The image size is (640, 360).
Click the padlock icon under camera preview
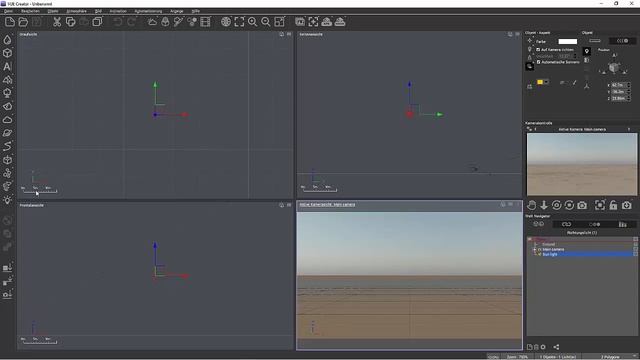click(x=613, y=205)
